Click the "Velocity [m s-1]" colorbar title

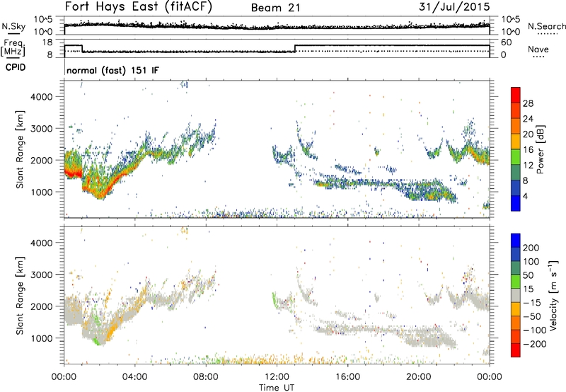[x=553, y=295]
